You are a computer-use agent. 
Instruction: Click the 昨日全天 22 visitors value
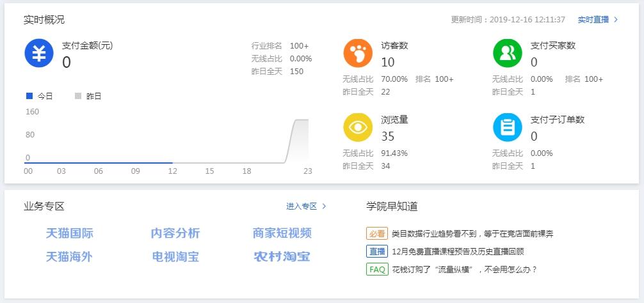tap(385, 92)
